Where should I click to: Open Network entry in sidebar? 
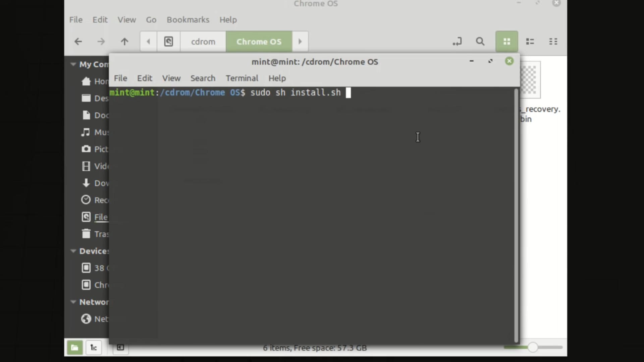(x=86, y=319)
